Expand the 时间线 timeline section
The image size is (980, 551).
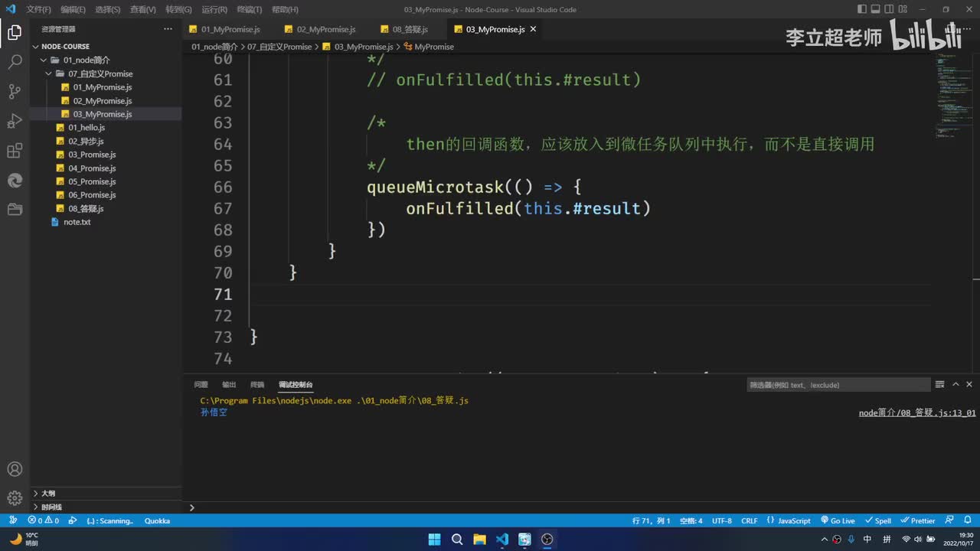click(106, 507)
